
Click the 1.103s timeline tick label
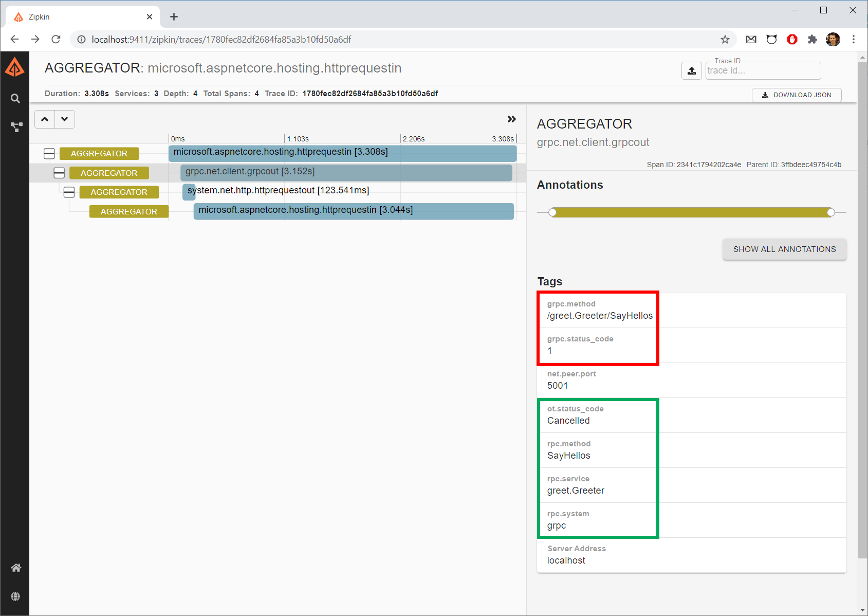point(298,139)
